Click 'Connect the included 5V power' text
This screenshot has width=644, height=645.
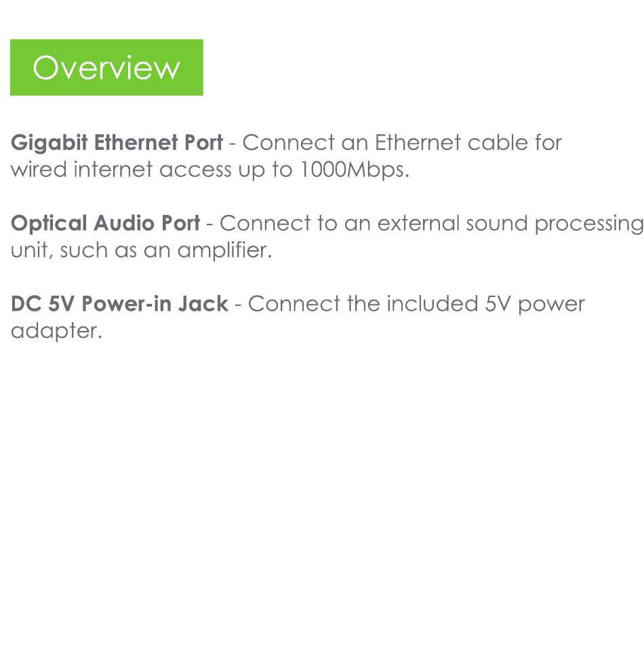coord(416,305)
